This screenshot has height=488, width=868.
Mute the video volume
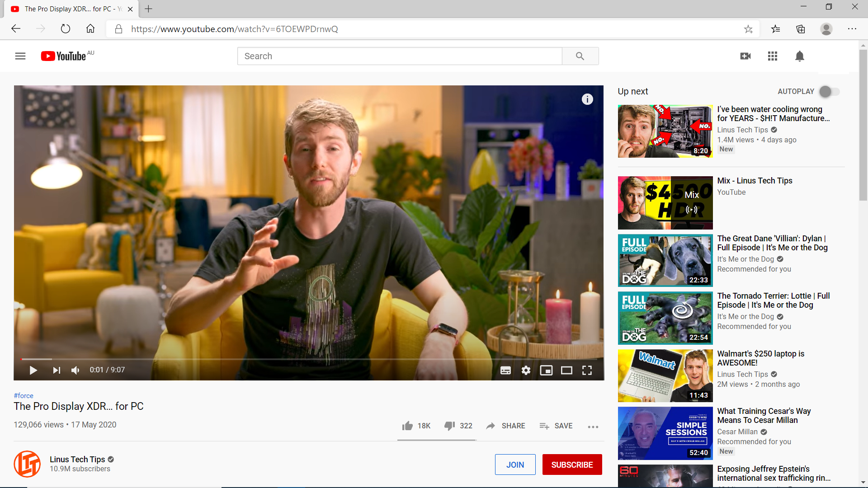[x=75, y=371]
